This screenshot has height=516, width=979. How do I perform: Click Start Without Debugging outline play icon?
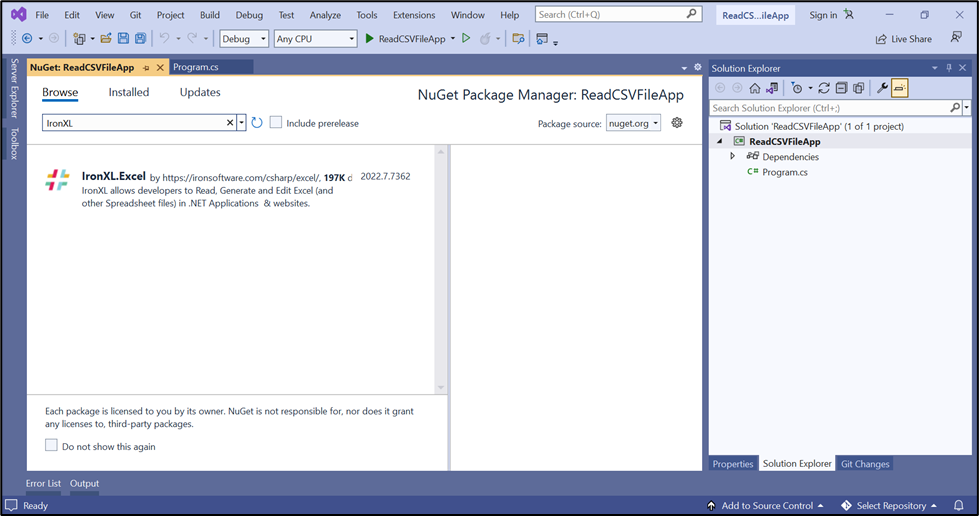click(x=466, y=39)
